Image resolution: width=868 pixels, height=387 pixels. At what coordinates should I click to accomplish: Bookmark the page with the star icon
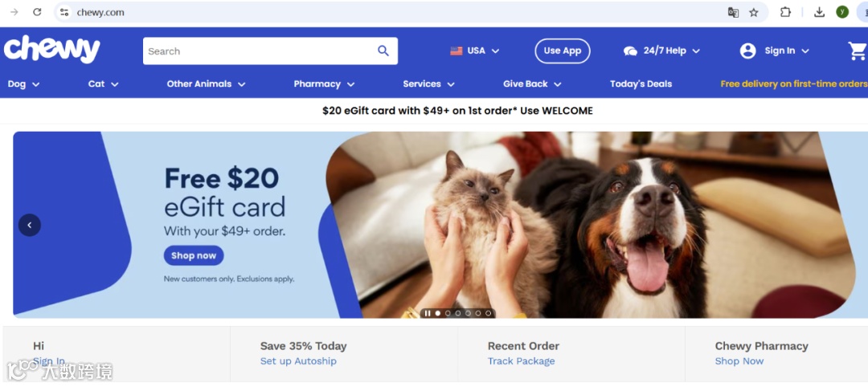pyautogui.click(x=753, y=12)
